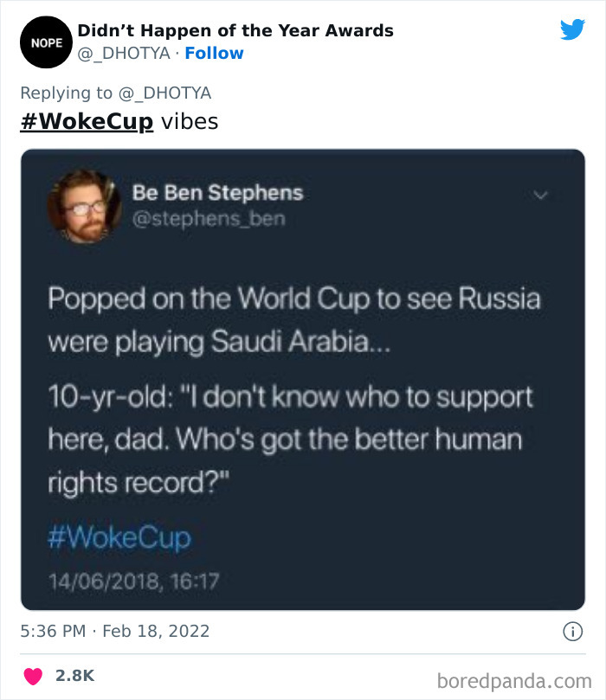Open Didn't Happen of the Year Awards name
Screen dimensions: 606x700
235,30
